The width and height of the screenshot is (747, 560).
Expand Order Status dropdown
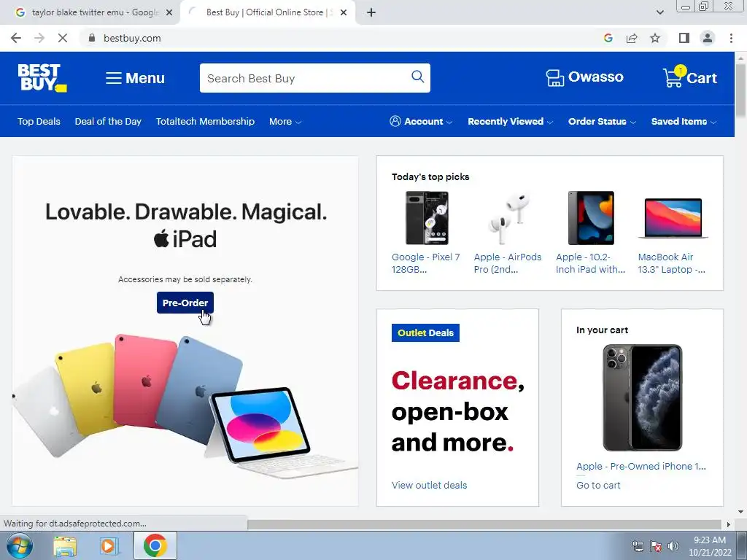[x=602, y=122]
